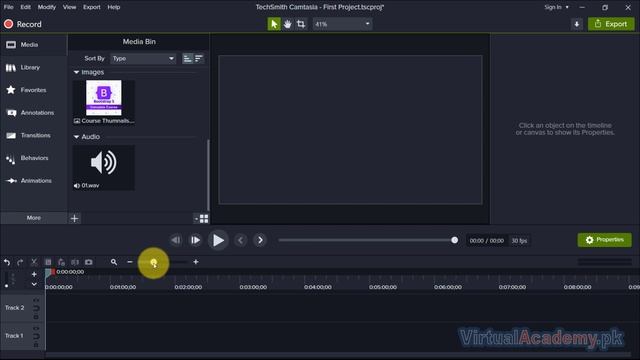Screen dimensions: 640x360
Task: Click the sort descending icon in Media Bin
Action: pos(199,59)
